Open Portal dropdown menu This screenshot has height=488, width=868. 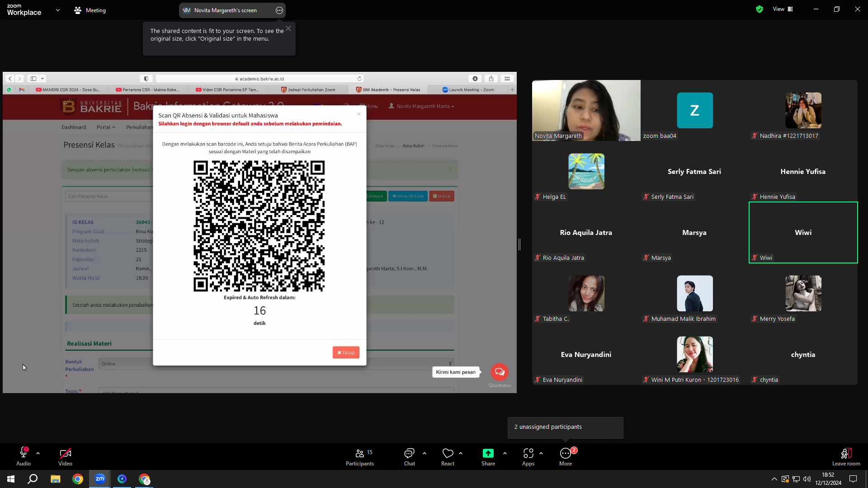click(x=106, y=127)
